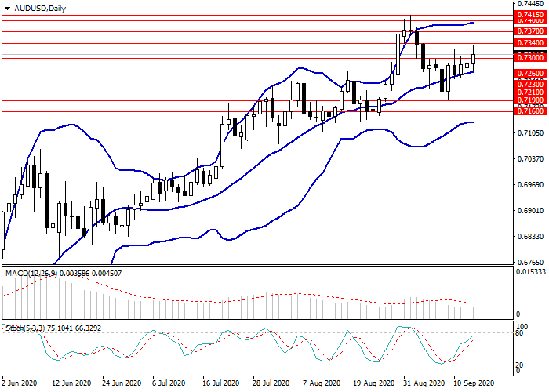Screen dimensions: 549x392
Task: Select the 0.71900 red level tag
Action: pyautogui.click(x=529, y=101)
